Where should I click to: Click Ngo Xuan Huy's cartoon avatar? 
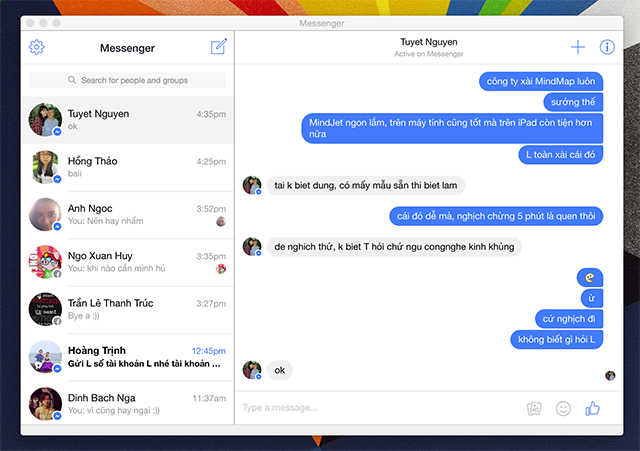pos(45,262)
